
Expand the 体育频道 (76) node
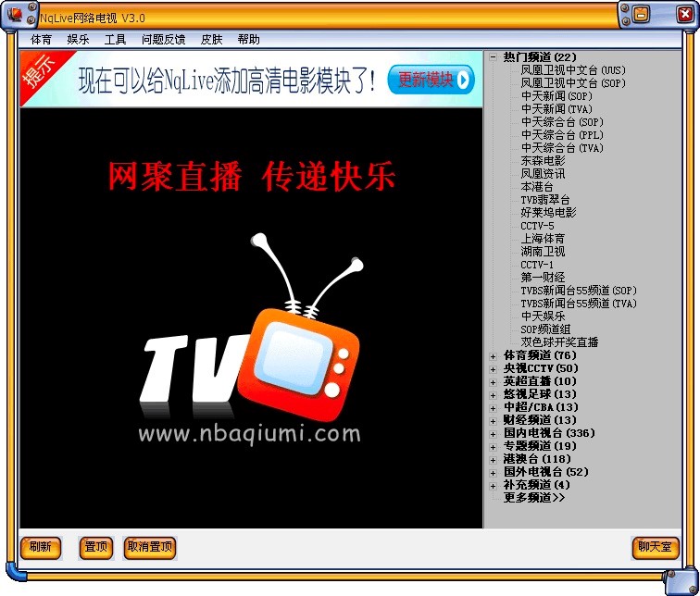pos(493,356)
